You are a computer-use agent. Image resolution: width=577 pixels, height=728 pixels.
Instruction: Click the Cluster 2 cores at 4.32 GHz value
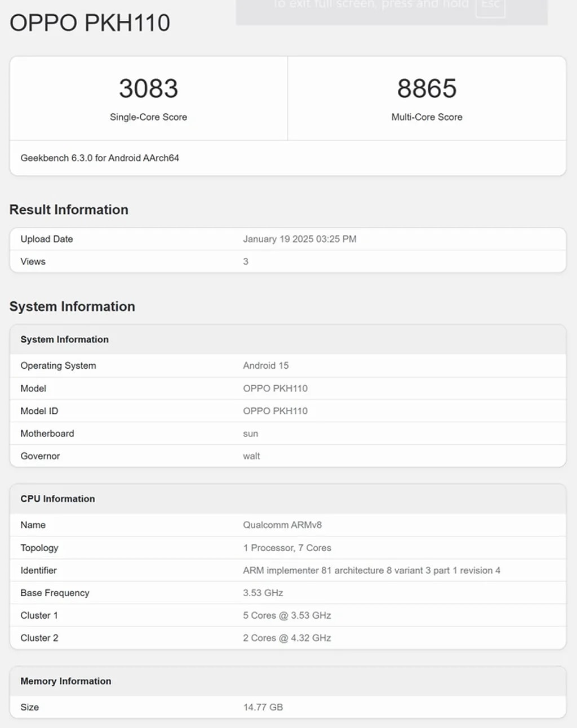[287, 638]
